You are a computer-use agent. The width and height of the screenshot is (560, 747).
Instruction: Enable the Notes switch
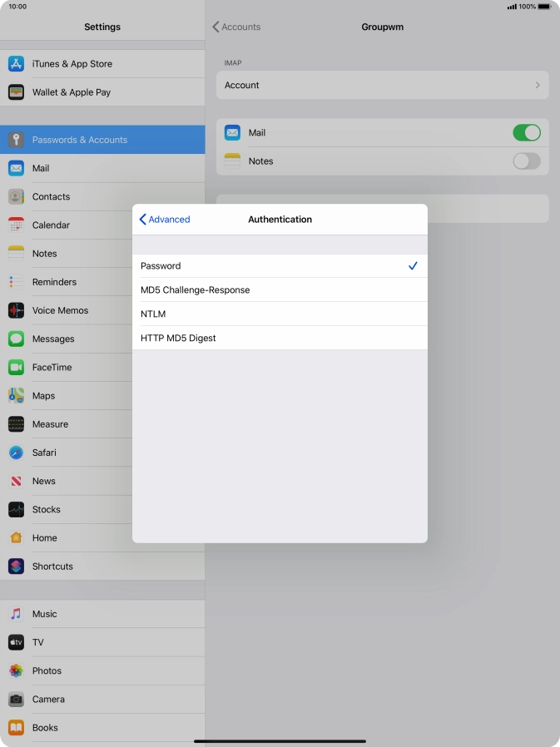click(526, 161)
